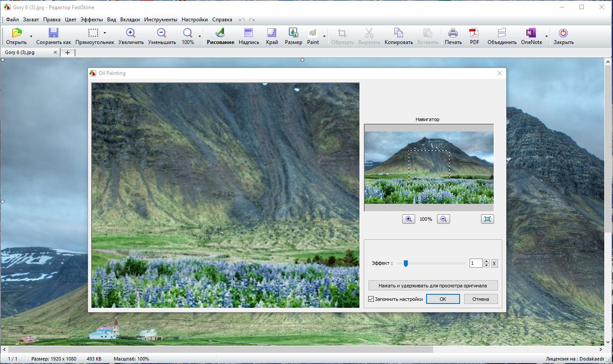Export using the PDF icon
Viewport: 613px width, 364px height.
474,33
